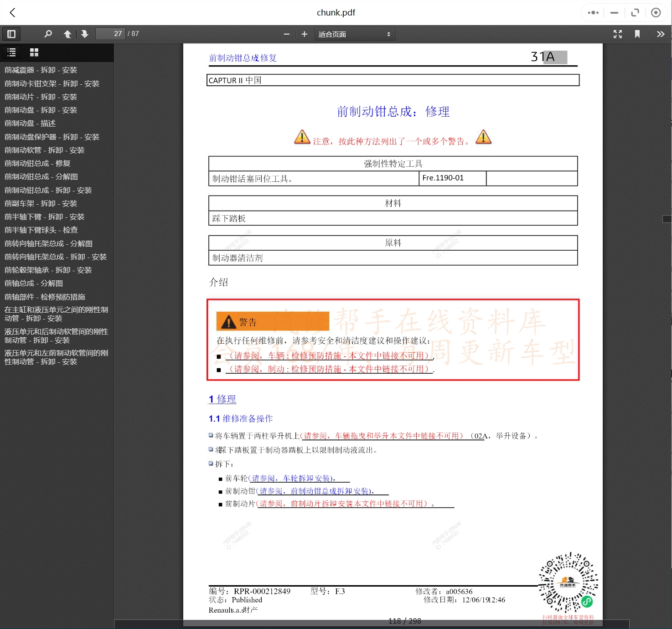Open the more options ellipsis in the capsule
This screenshot has height=629, width=672.
coord(593,12)
